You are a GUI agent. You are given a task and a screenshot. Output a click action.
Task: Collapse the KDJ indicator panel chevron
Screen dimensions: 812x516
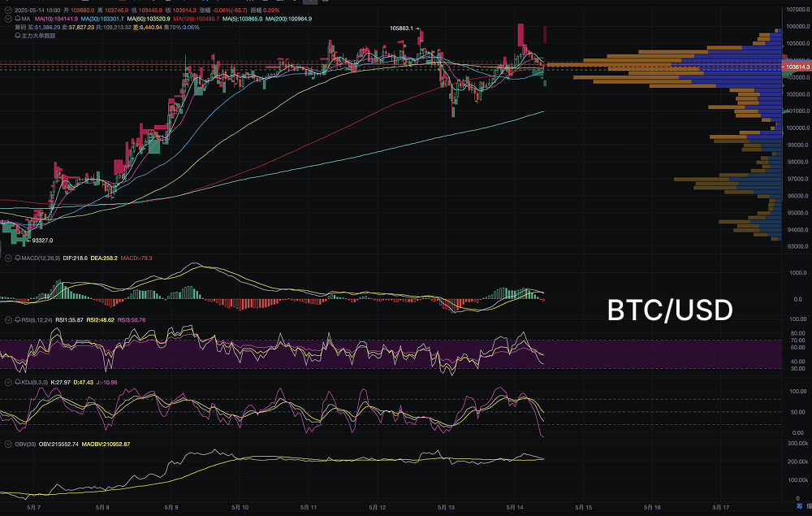point(8,383)
